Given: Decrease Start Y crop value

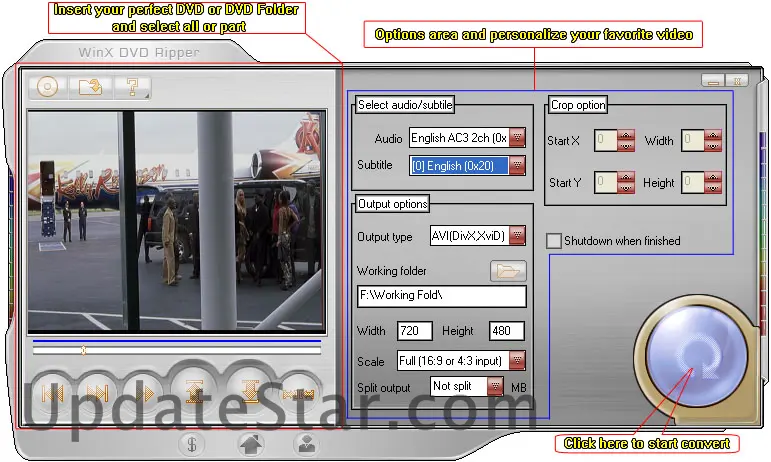Looking at the screenshot, I should click(x=625, y=188).
